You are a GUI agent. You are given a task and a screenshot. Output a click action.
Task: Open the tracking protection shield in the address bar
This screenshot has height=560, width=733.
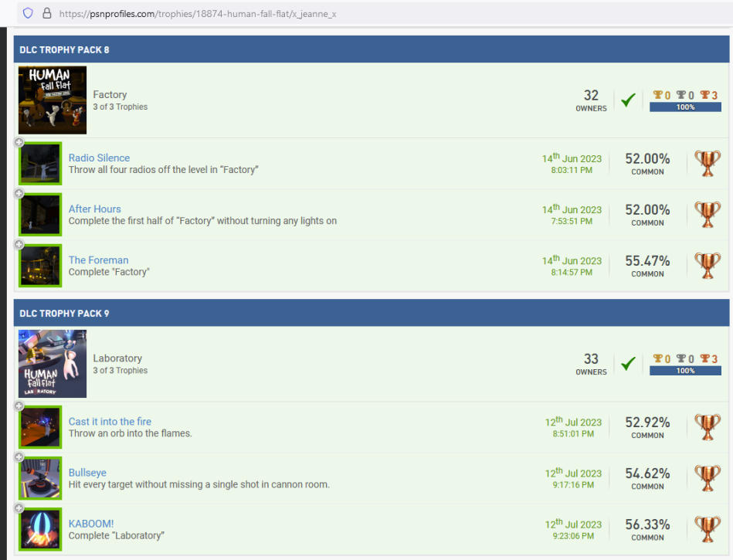click(29, 12)
